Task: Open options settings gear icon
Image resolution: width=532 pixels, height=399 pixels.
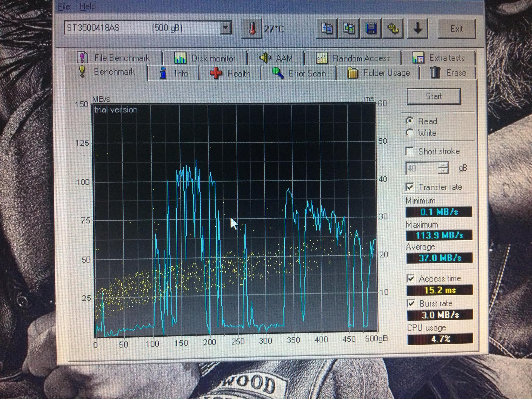Action: pos(393,28)
